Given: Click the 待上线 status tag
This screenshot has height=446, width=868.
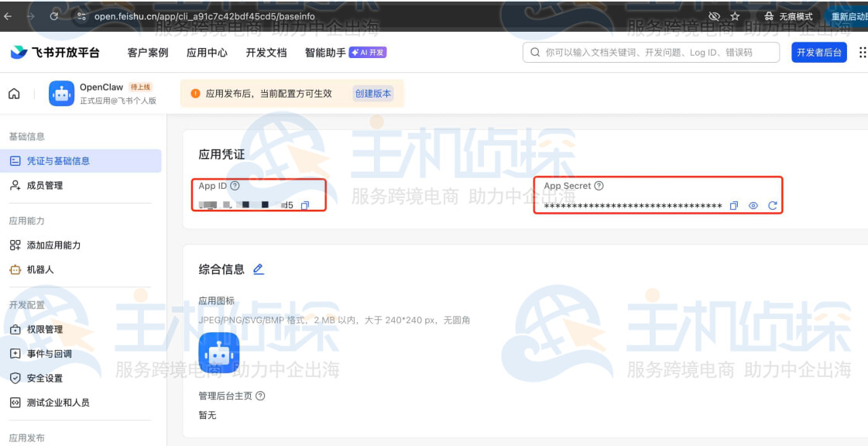Looking at the screenshot, I should tap(140, 87).
